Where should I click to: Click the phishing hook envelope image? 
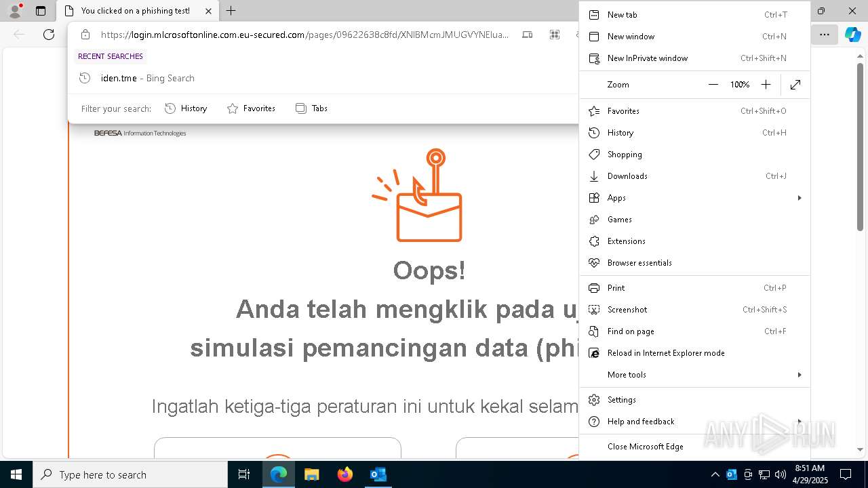[418, 195]
